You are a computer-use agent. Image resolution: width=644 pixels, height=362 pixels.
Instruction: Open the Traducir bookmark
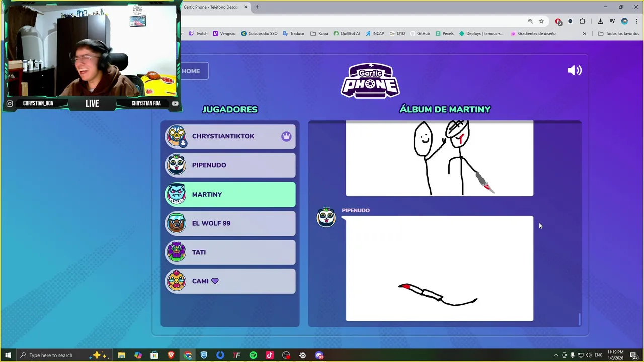coord(293,34)
